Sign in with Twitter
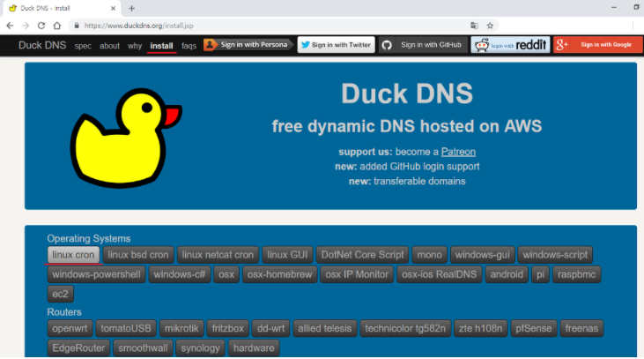644x359 pixels. click(336, 45)
